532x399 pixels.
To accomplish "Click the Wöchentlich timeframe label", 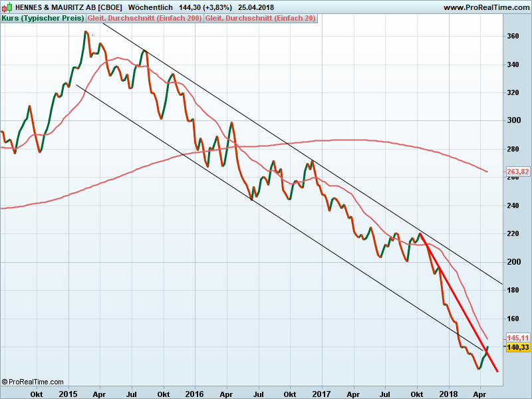I will tap(150, 7).
